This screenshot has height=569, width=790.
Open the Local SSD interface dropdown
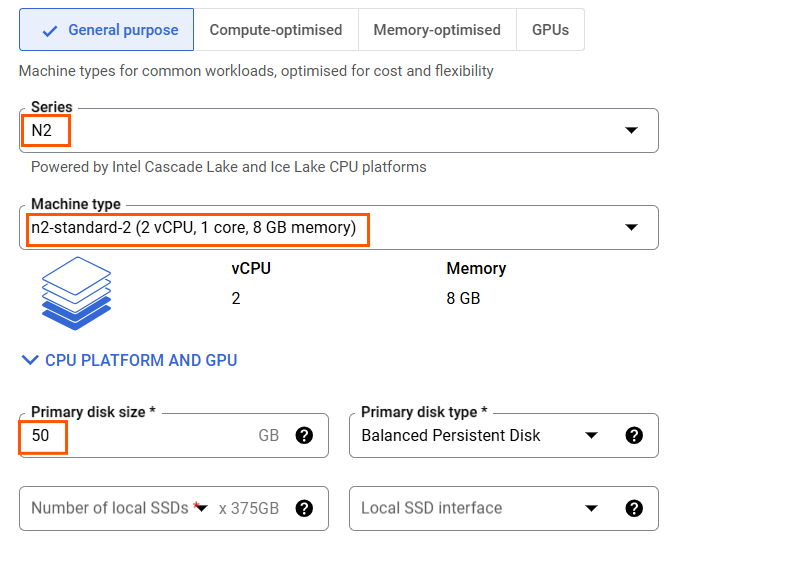(480, 508)
